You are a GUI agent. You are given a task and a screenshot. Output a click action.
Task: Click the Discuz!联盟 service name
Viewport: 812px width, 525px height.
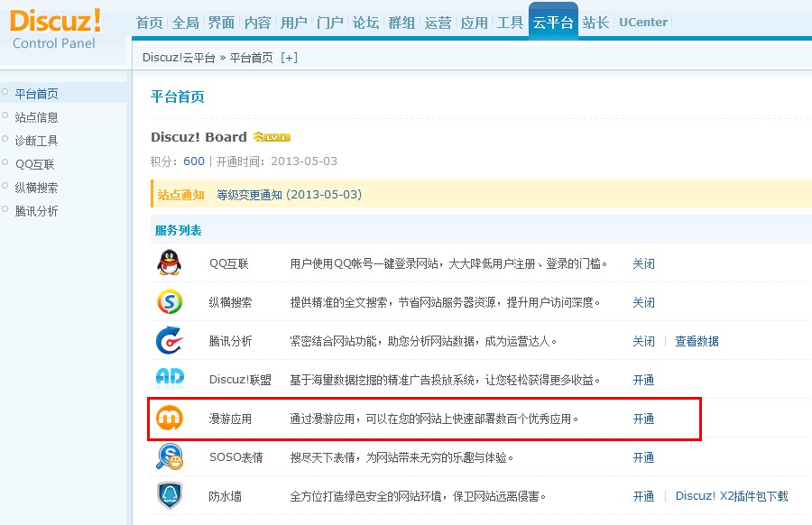pos(240,380)
